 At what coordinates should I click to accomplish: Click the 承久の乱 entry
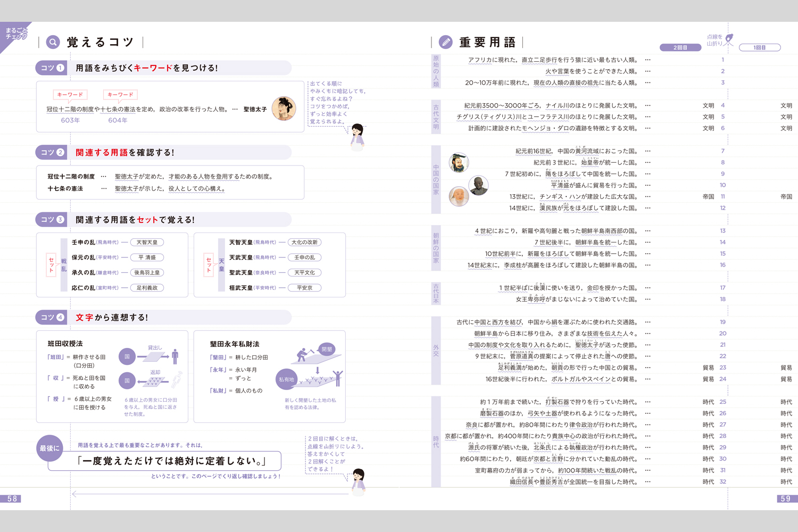tap(84, 272)
